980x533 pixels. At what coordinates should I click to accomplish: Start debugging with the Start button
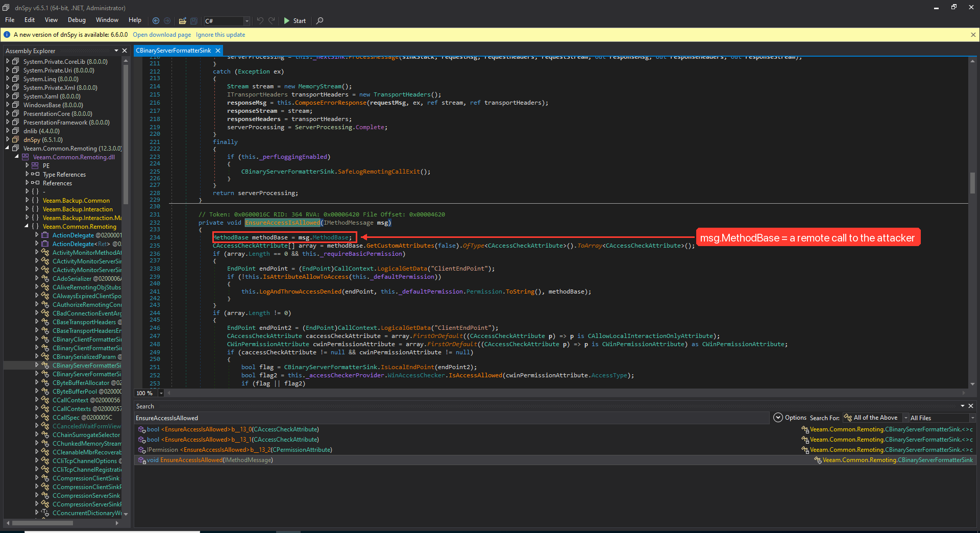pyautogui.click(x=295, y=21)
